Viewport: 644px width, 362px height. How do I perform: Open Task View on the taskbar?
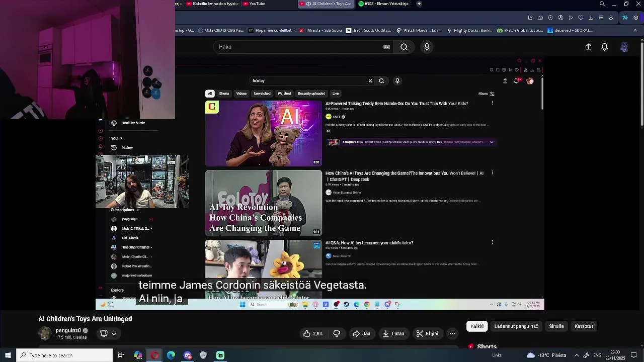121,355
